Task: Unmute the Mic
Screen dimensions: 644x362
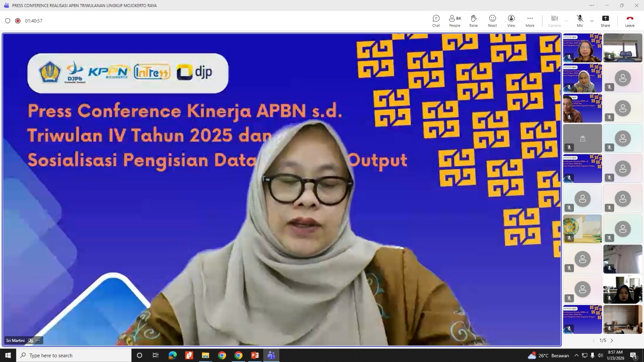Action: pos(580,21)
